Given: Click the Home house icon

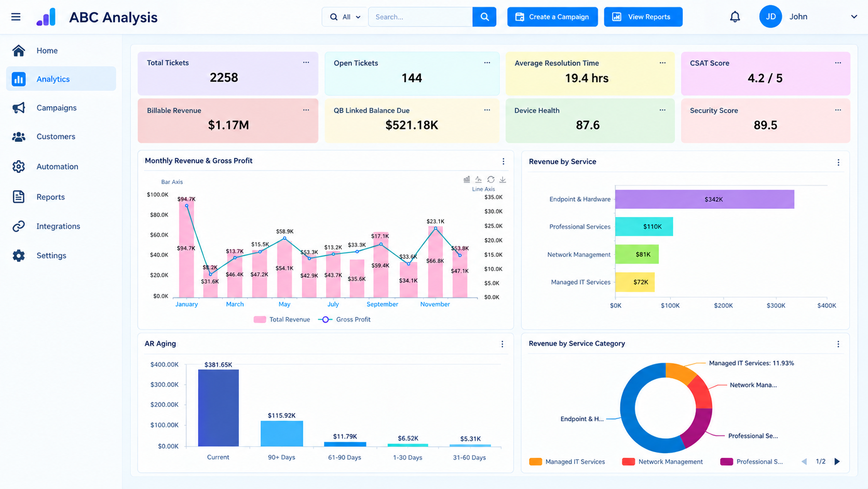Looking at the screenshot, I should click(x=19, y=50).
